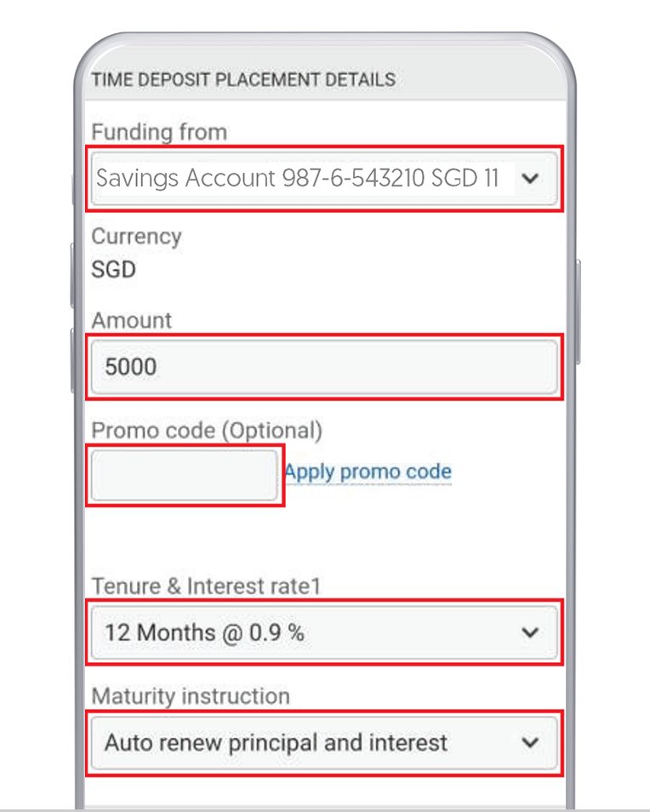Select text 'Auto renew principal and interest'
Viewport: 650px width, 812px height.
tap(276, 742)
